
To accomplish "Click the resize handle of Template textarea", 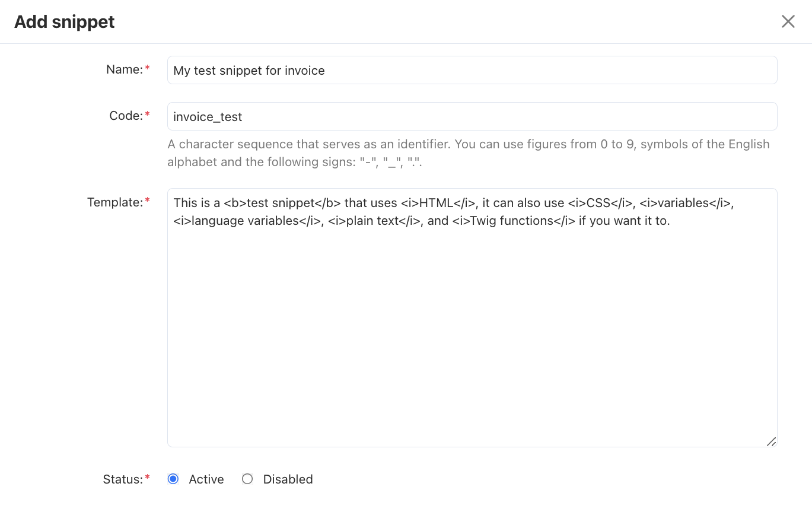I will [x=771, y=441].
